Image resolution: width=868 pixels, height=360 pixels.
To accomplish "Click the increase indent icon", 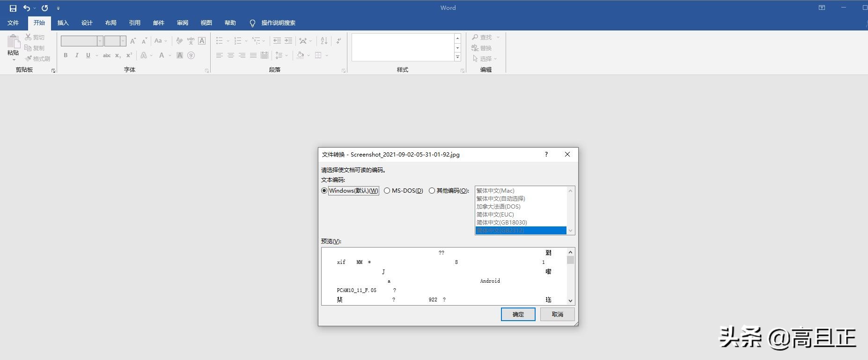I will coord(288,41).
